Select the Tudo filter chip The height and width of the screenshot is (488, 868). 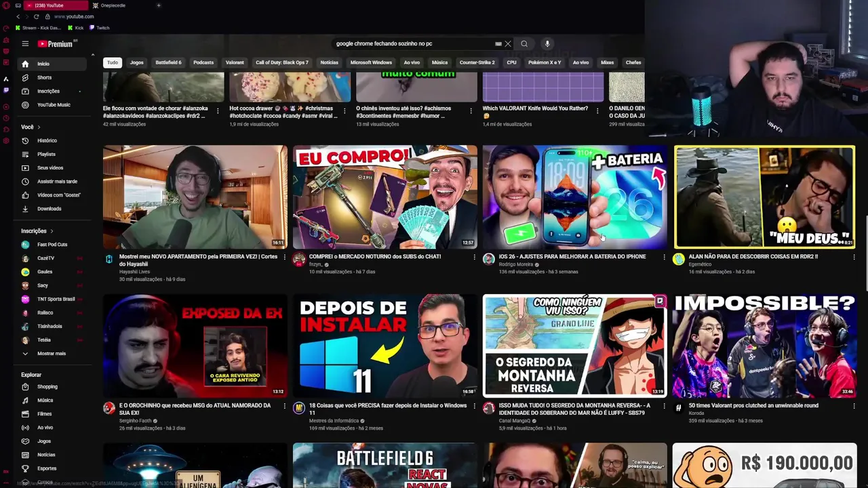click(113, 62)
